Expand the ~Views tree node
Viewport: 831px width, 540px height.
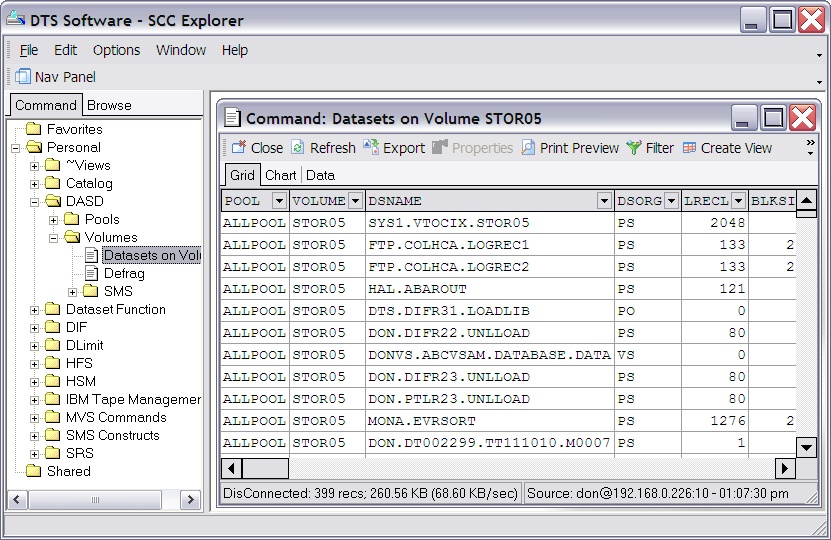click(34, 166)
